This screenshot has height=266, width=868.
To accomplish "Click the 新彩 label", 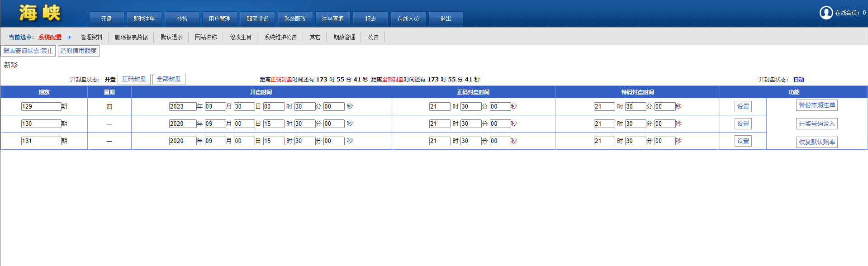I will [11, 65].
